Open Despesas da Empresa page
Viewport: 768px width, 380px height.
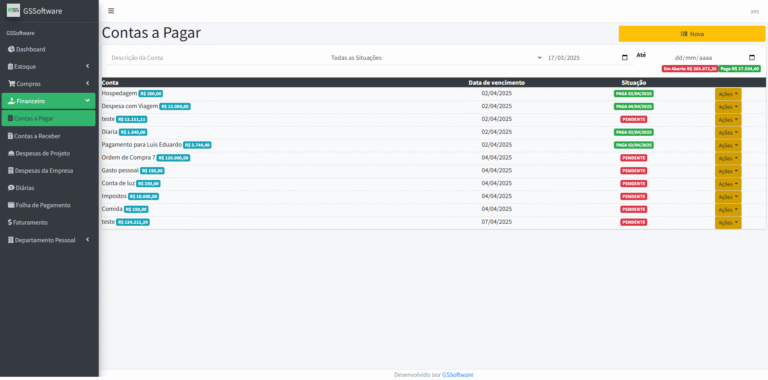pyautogui.click(x=48, y=170)
